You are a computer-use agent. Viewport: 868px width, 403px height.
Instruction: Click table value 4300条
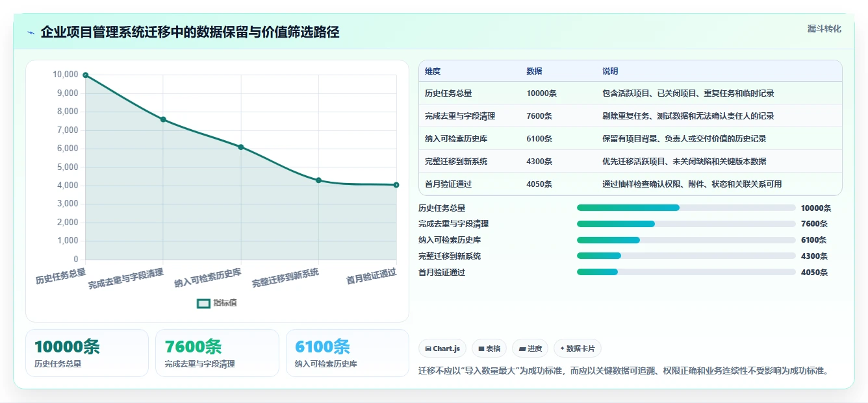(x=539, y=162)
